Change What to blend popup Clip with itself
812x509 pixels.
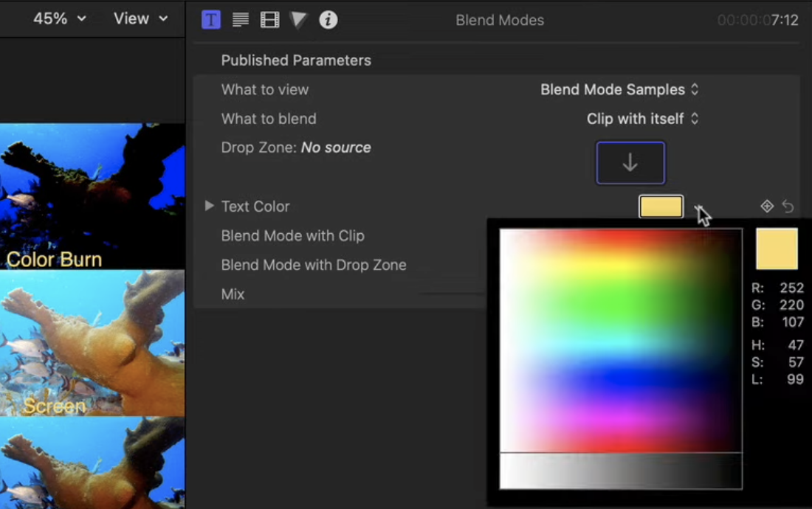tap(643, 119)
